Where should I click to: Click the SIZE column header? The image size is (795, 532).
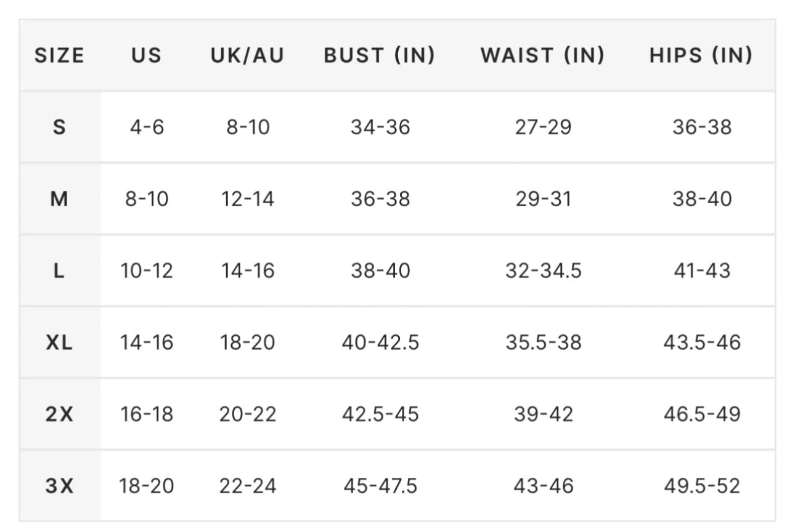(59, 55)
